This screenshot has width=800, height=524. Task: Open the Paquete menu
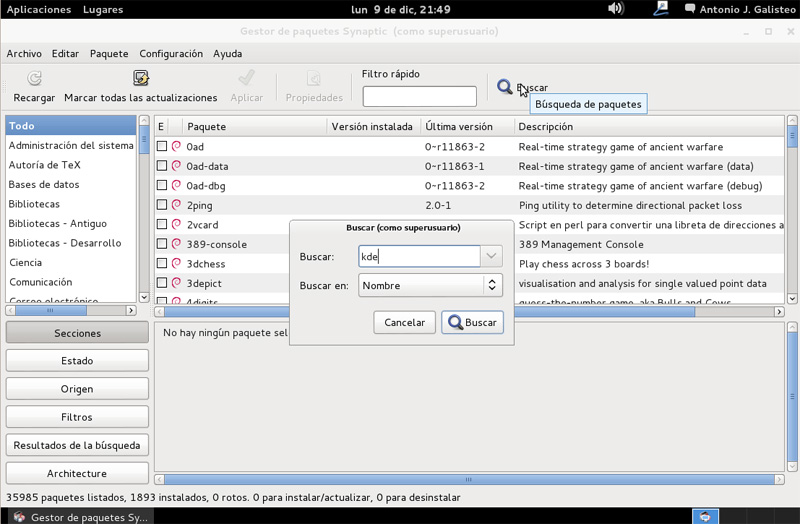109,54
